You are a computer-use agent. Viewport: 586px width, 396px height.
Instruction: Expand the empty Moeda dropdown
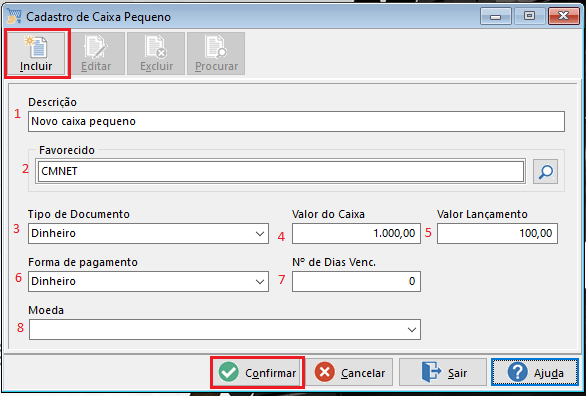[225, 330]
